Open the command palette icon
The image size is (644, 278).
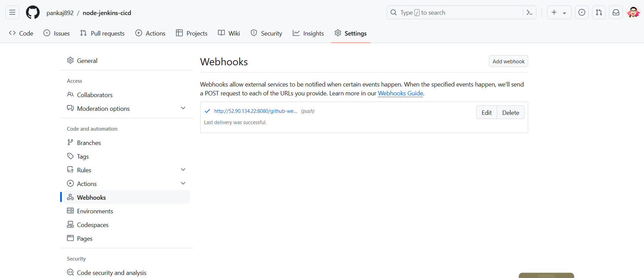click(530, 13)
